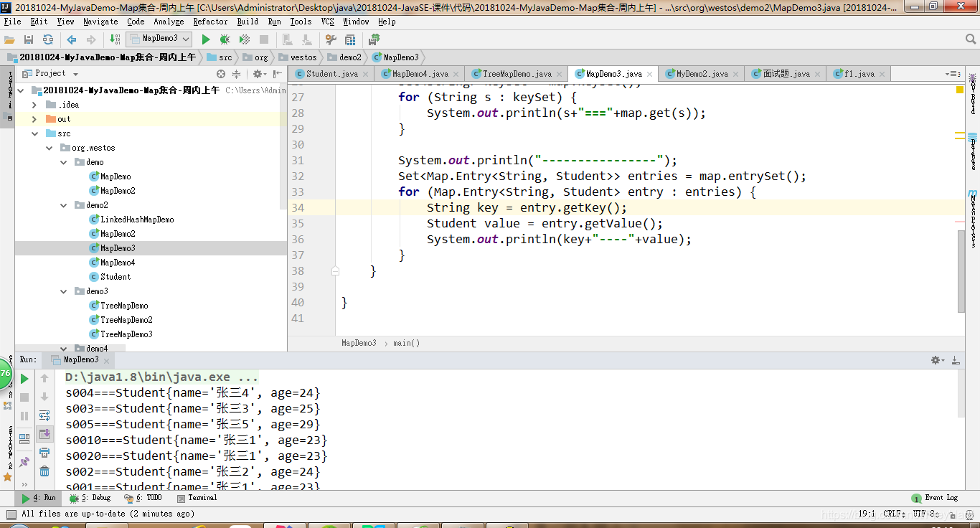This screenshot has height=528, width=980.
Task: Print the console output with the printer icon
Action: (44, 453)
